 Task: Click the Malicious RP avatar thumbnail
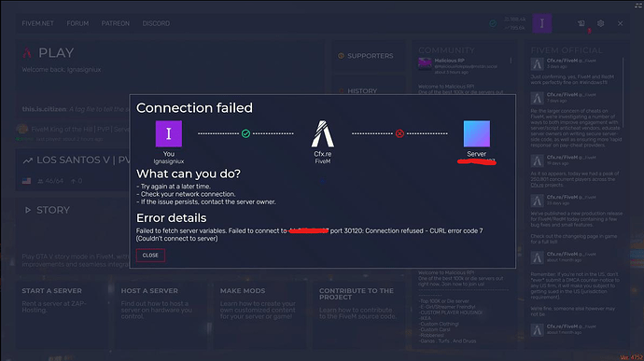tap(425, 64)
